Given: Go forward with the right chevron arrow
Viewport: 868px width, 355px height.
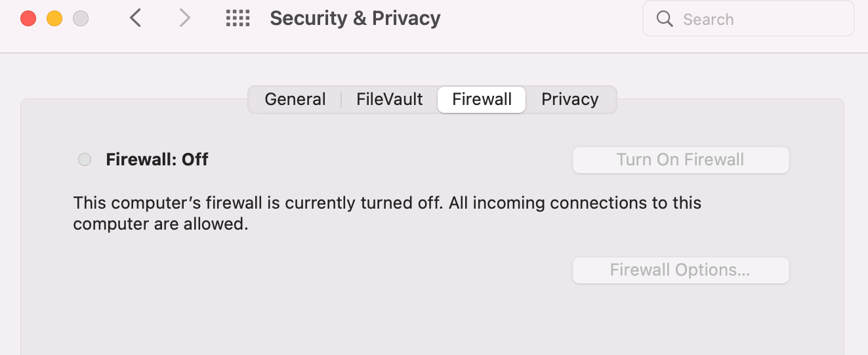Looking at the screenshot, I should pos(185,18).
